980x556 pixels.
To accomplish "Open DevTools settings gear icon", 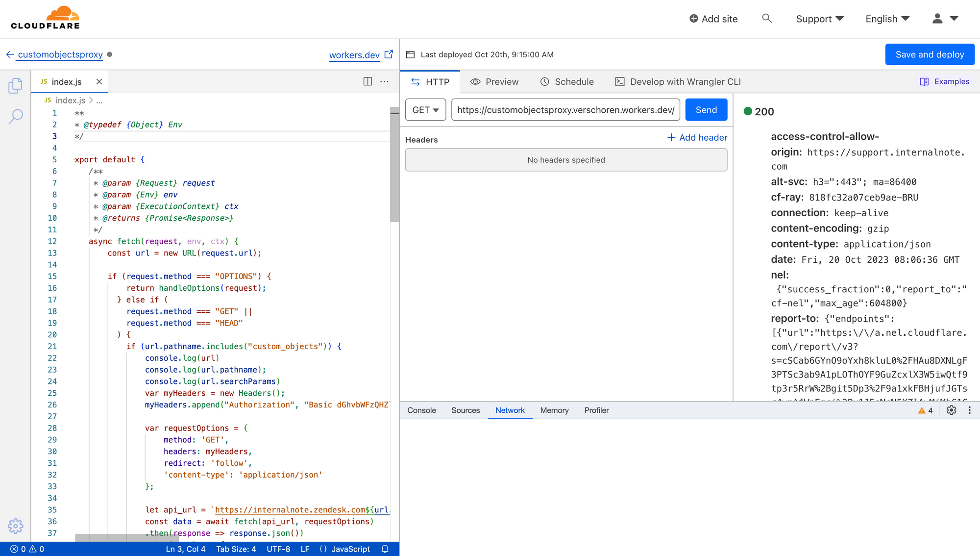I will 951,410.
